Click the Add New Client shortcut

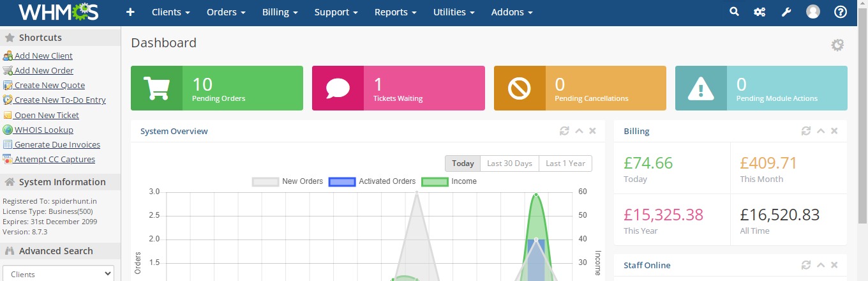pos(43,56)
